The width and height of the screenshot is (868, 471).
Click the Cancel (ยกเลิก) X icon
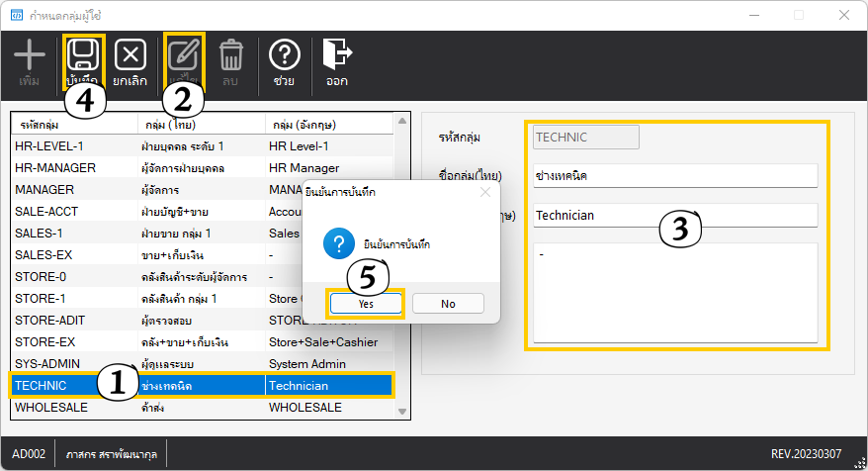tap(130, 55)
